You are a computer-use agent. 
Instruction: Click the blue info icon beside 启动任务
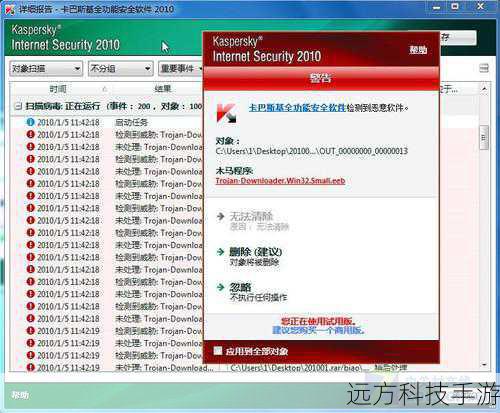(x=30, y=122)
